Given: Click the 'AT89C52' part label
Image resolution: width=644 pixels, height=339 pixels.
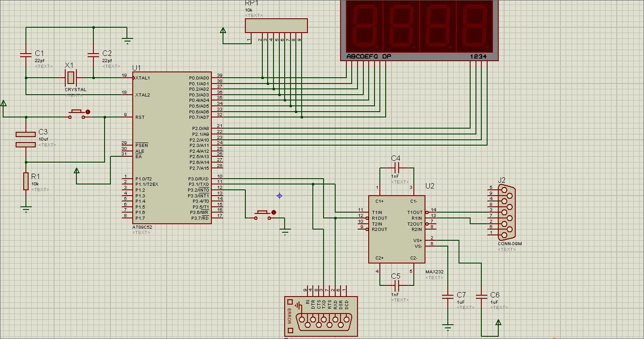Looking at the screenshot, I should [143, 227].
